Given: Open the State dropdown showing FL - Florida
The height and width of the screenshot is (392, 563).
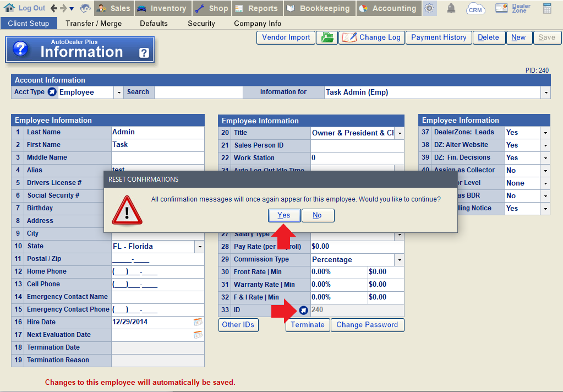Looking at the screenshot, I should coord(200,246).
